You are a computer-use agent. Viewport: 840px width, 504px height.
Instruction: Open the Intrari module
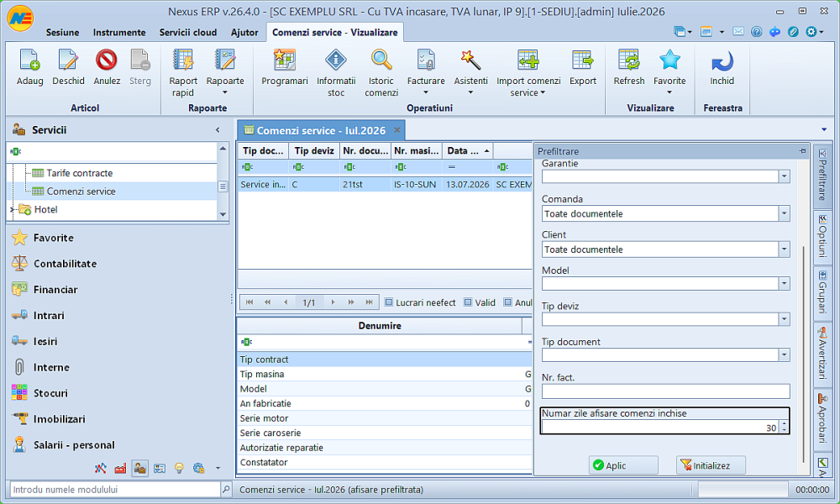48,316
